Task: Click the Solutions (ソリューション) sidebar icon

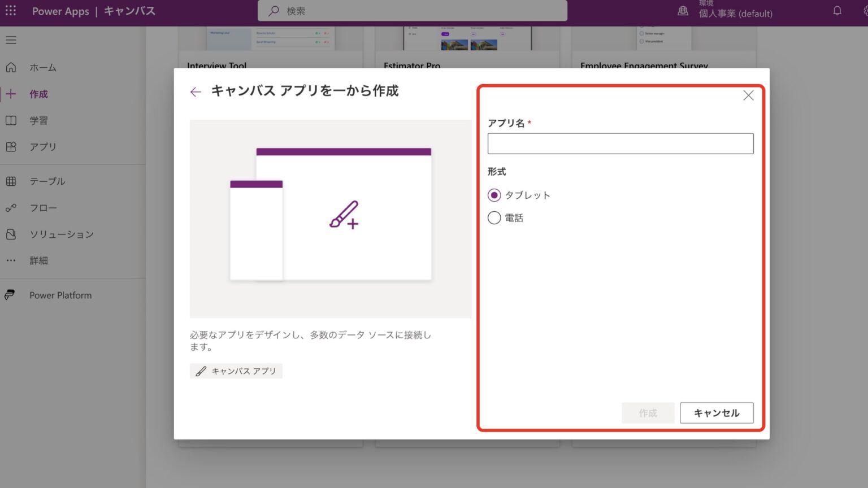Action: pos(11,234)
